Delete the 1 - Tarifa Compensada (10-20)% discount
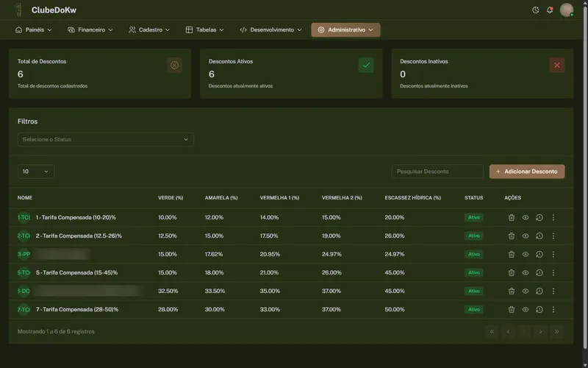Viewport: 588px width, 368px height. [x=511, y=217]
